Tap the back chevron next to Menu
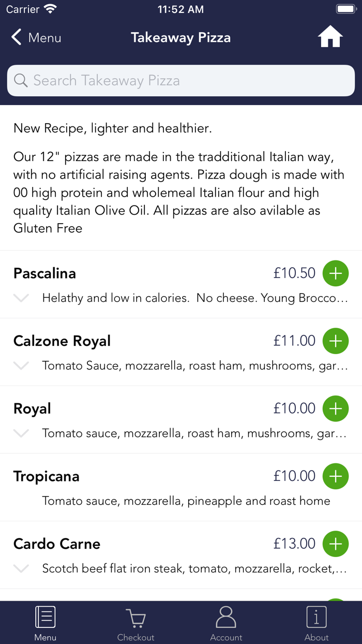 [16, 37]
